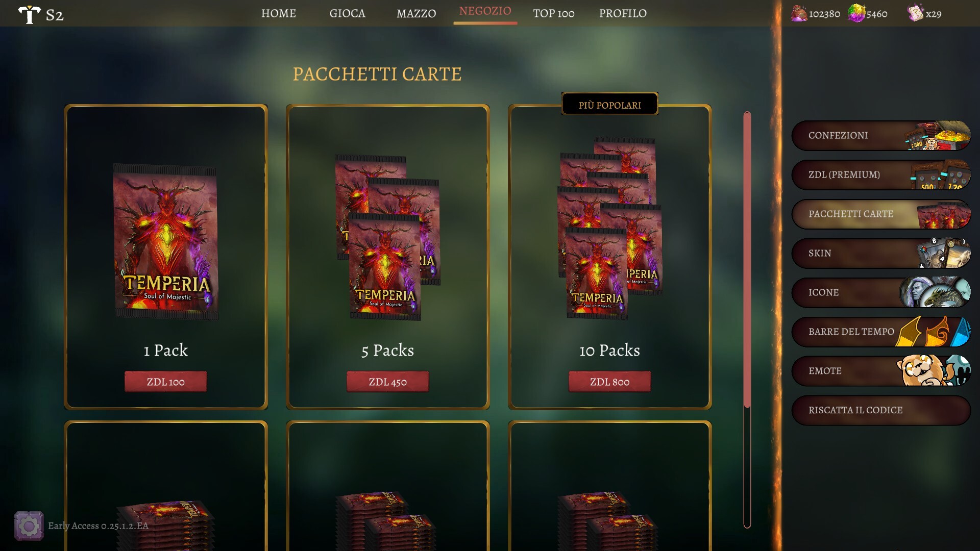Select the 5 Packs bundle image
This screenshot has width=980, height=551.
click(387, 237)
